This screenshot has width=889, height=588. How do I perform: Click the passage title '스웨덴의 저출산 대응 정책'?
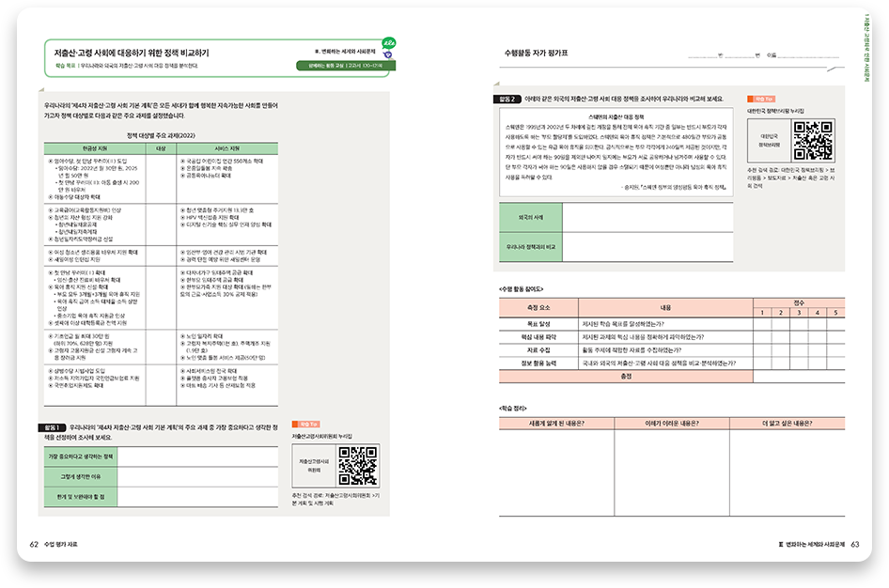point(616,117)
